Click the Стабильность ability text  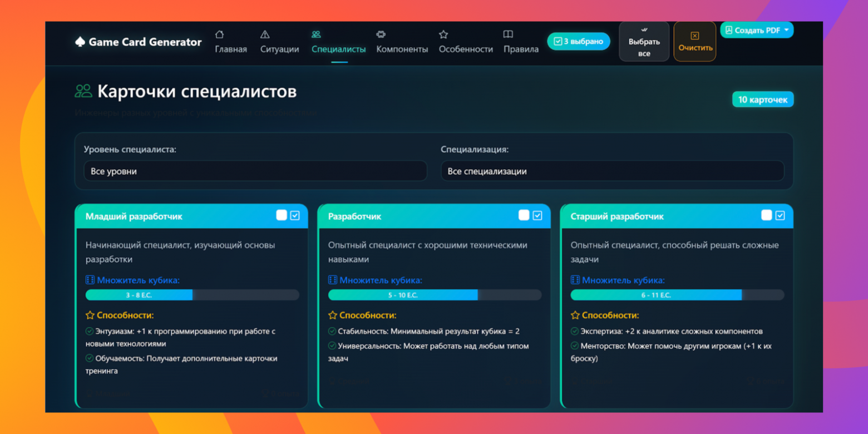point(428,331)
